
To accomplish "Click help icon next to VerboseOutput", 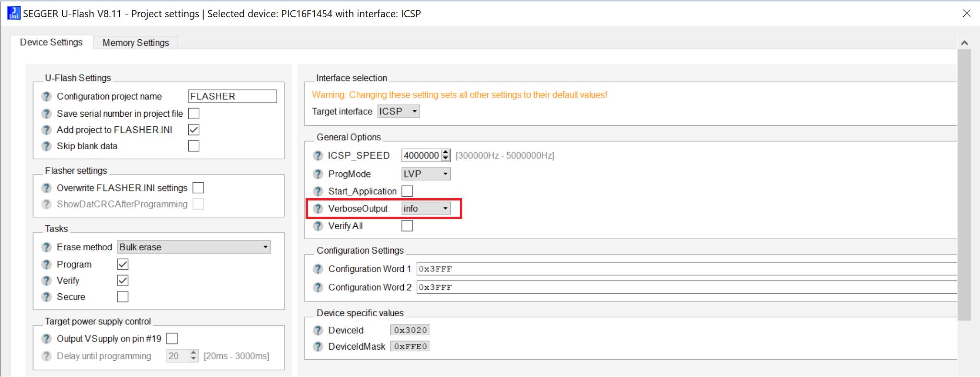I will (318, 209).
